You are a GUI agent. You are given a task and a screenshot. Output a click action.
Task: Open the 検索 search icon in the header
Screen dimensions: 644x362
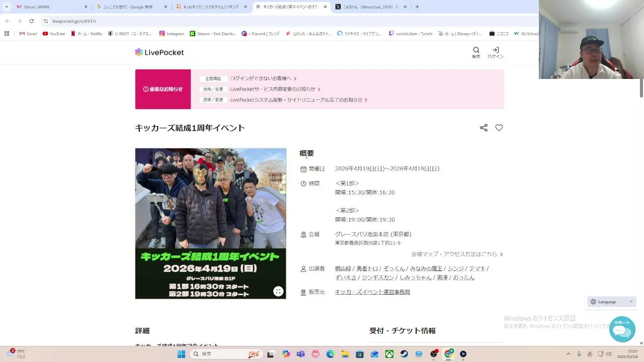coord(476,52)
